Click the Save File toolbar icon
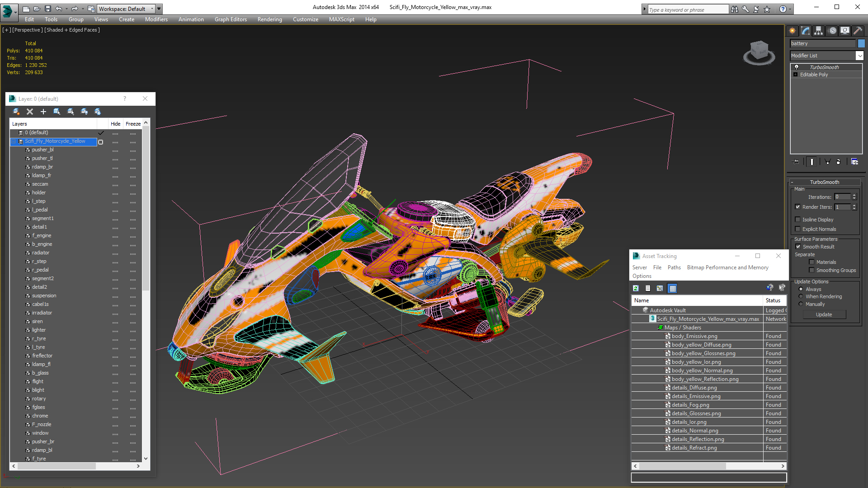The image size is (868, 488). click(48, 9)
